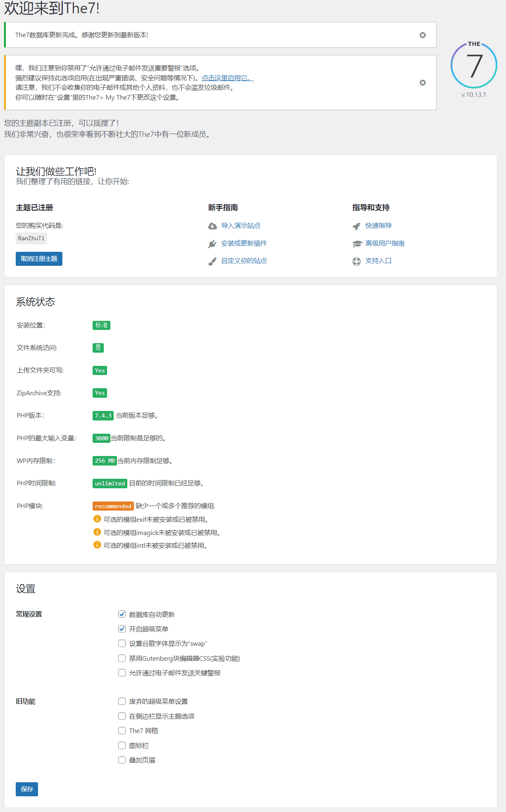Enable 废弃的超级菜单设置 checkbox

122,701
